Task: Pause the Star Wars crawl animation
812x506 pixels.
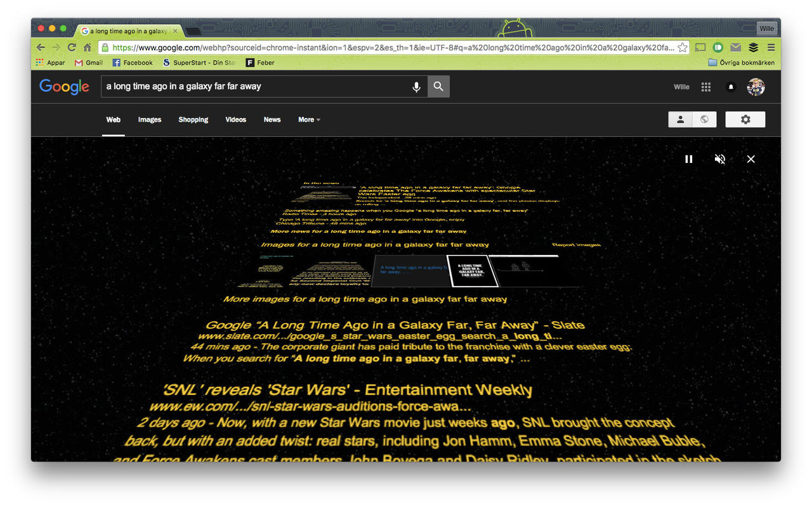Action: point(688,159)
